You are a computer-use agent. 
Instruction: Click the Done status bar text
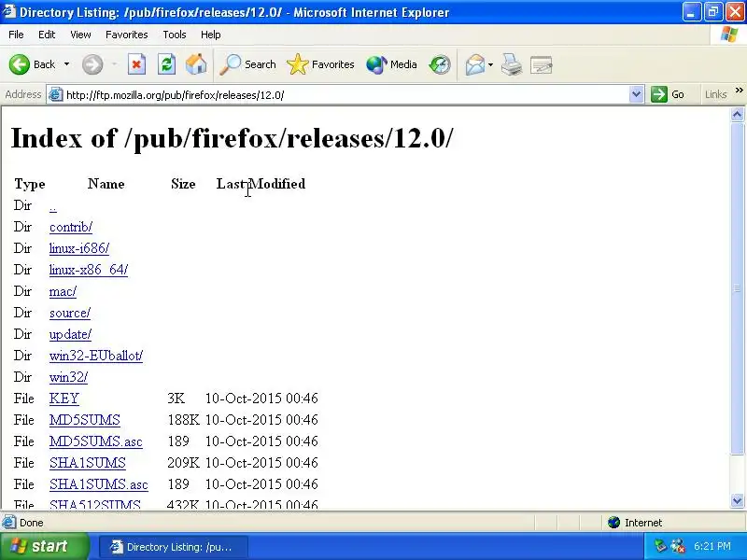[32, 523]
